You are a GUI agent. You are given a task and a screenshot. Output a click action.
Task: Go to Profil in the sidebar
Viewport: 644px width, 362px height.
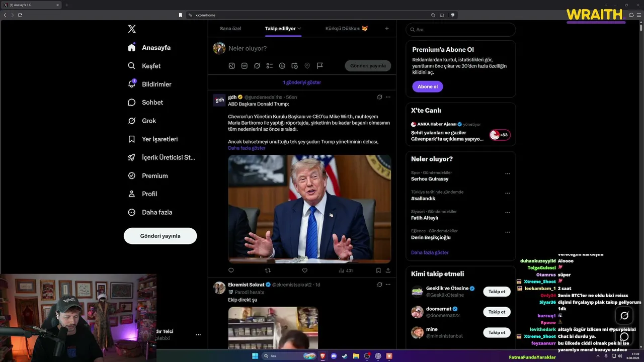(x=142, y=194)
